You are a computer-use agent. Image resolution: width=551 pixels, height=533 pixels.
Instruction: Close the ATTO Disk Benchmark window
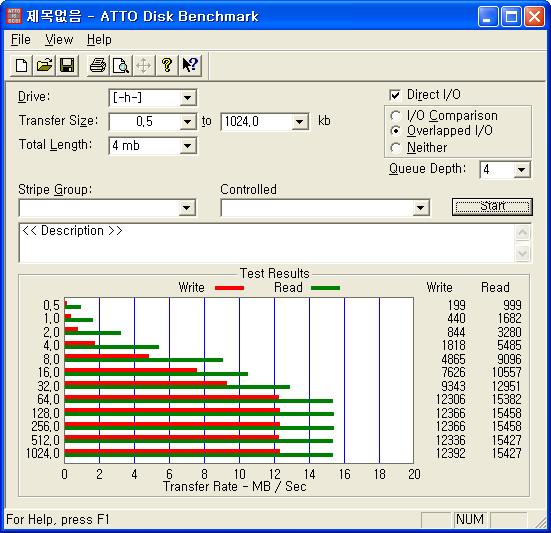534,16
